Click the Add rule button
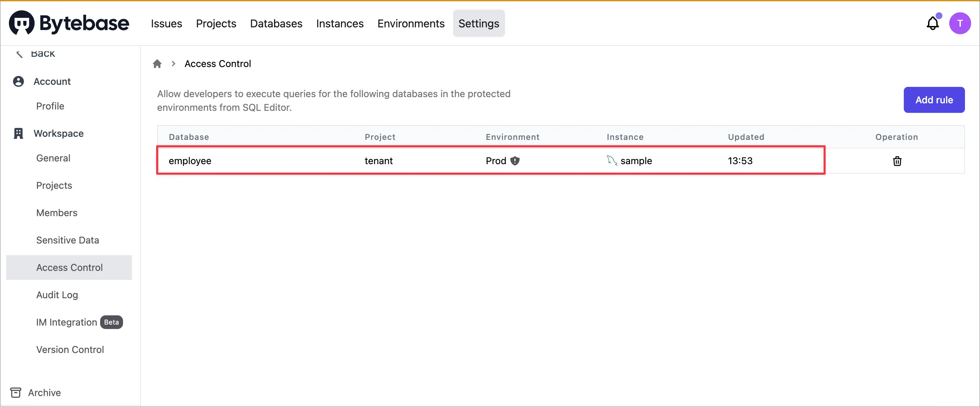The width and height of the screenshot is (980, 407). pos(934,100)
